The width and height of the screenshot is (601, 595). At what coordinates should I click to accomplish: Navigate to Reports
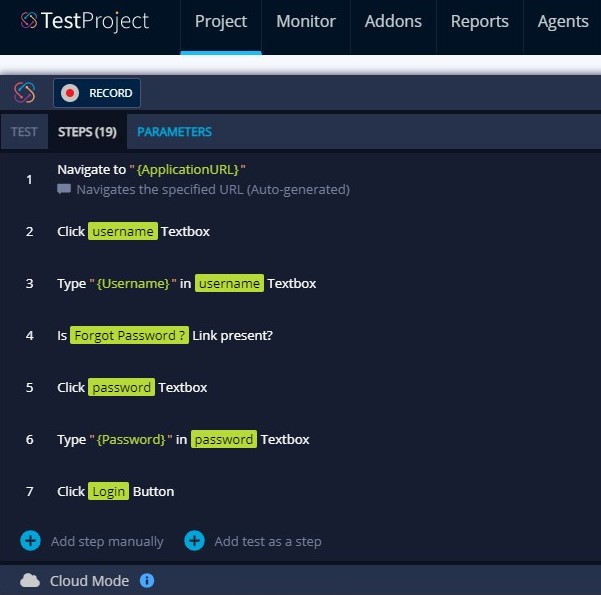point(479,21)
